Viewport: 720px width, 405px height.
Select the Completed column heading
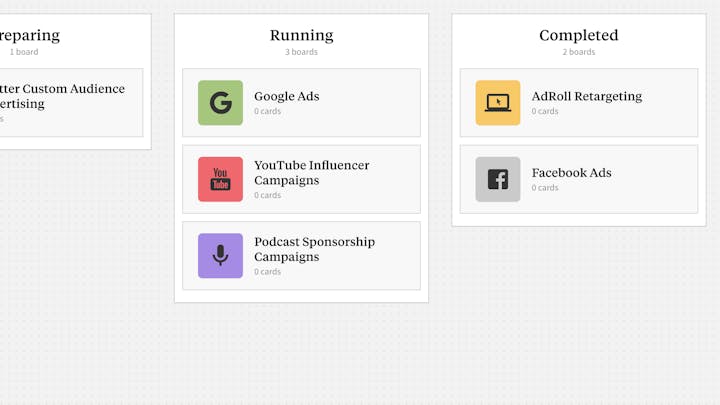tap(579, 35)
